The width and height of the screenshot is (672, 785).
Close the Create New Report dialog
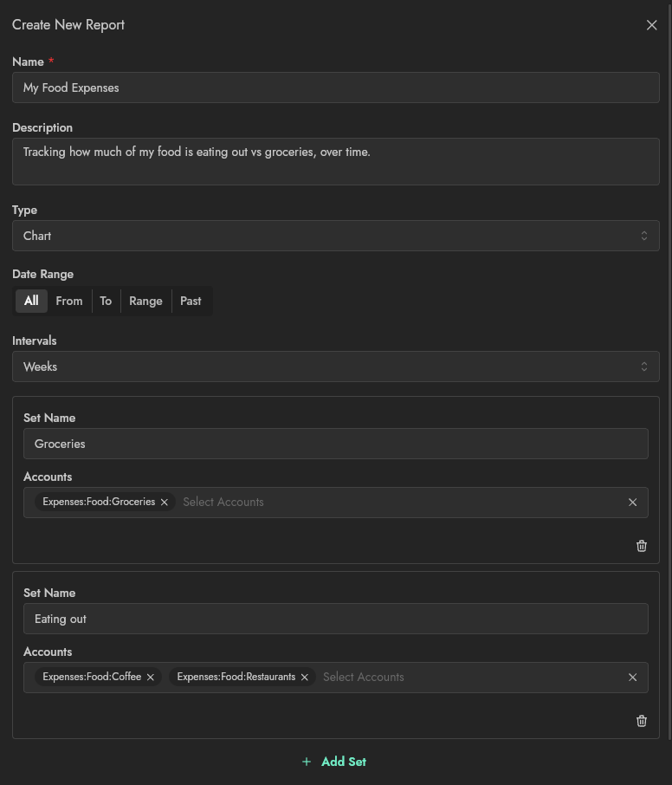[x=652, y=25]
